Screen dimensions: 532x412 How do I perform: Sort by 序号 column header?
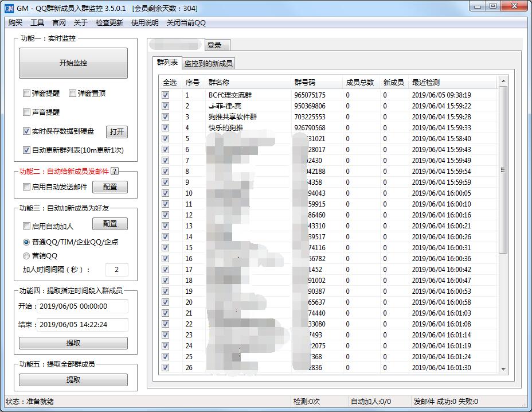coord(193,83)
